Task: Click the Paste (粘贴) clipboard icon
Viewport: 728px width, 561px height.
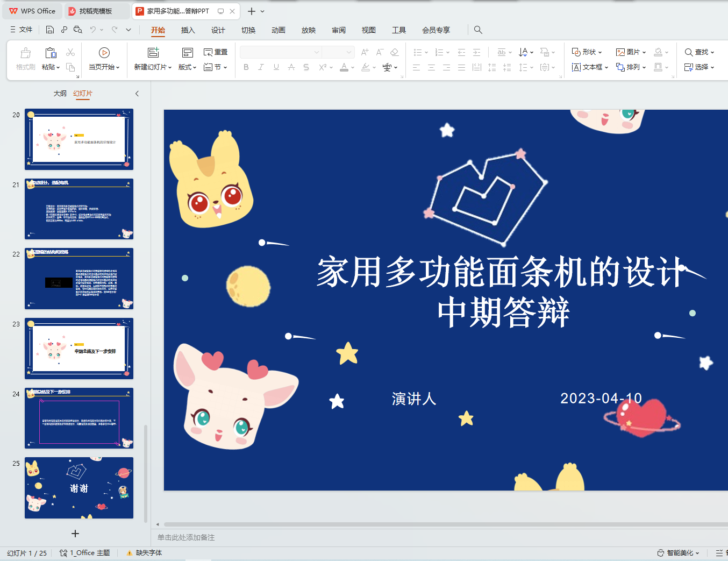Action: [51, 53]
